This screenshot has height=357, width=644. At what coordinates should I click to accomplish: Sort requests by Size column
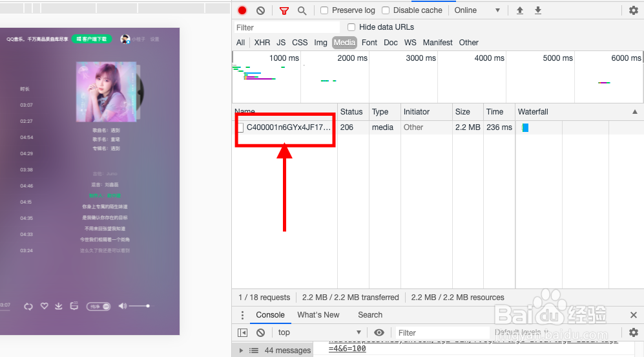468,112
